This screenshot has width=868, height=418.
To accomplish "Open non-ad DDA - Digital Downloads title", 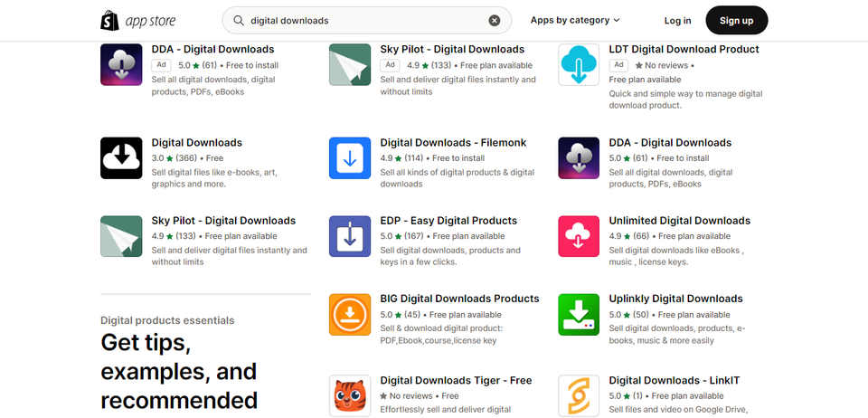I will 670,142.
